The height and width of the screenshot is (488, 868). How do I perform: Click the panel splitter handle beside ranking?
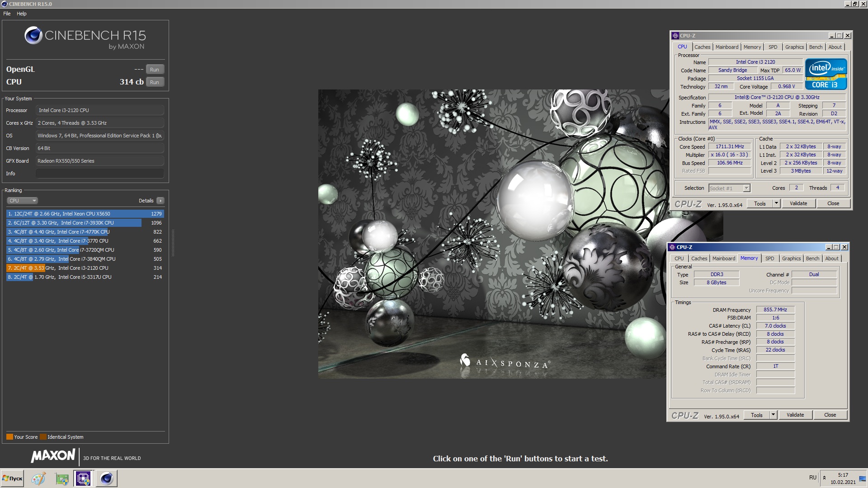point(173,243)
